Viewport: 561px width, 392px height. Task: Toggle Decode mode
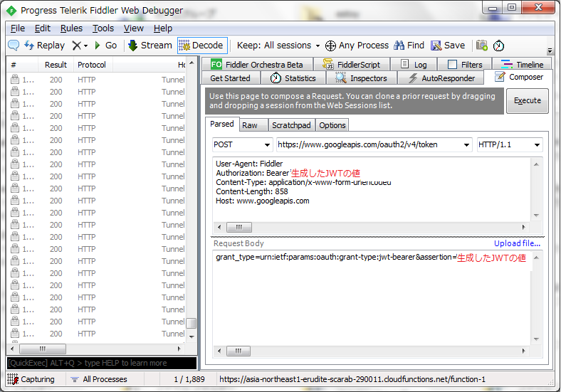click(202, 46)
